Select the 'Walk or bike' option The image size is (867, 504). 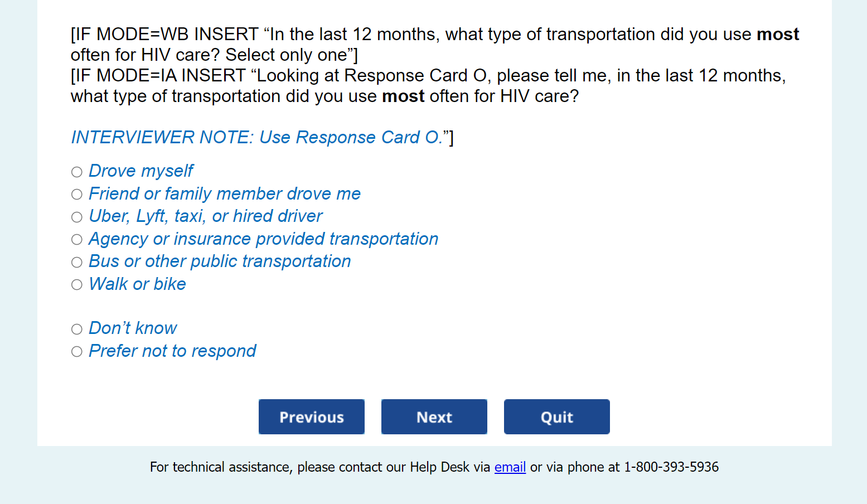click(x=77, y=285)
